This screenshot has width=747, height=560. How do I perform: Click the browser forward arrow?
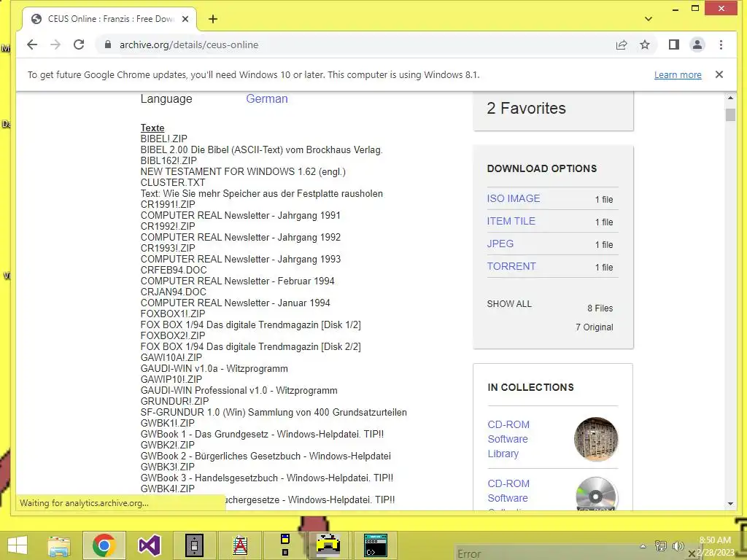(55, 44)
